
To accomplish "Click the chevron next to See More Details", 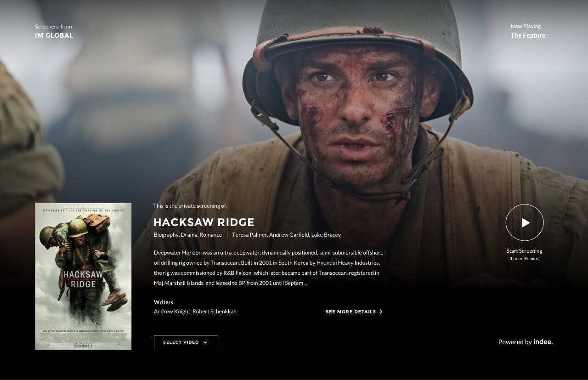I will tap(381, 312).
